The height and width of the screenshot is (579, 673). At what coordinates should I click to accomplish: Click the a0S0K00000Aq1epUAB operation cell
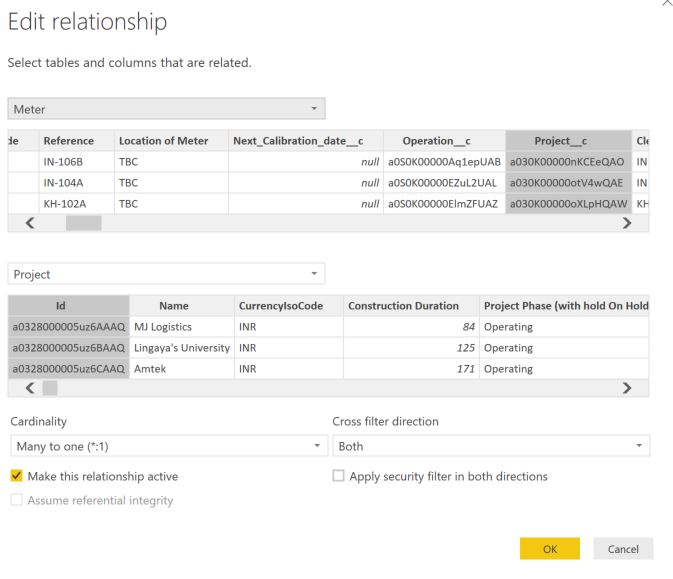(444, 162)
